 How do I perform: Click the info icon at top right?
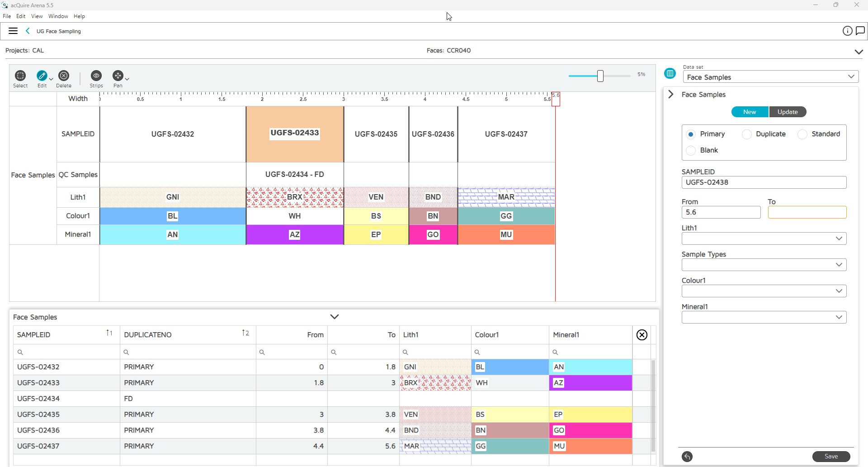[x=847, y=31]
